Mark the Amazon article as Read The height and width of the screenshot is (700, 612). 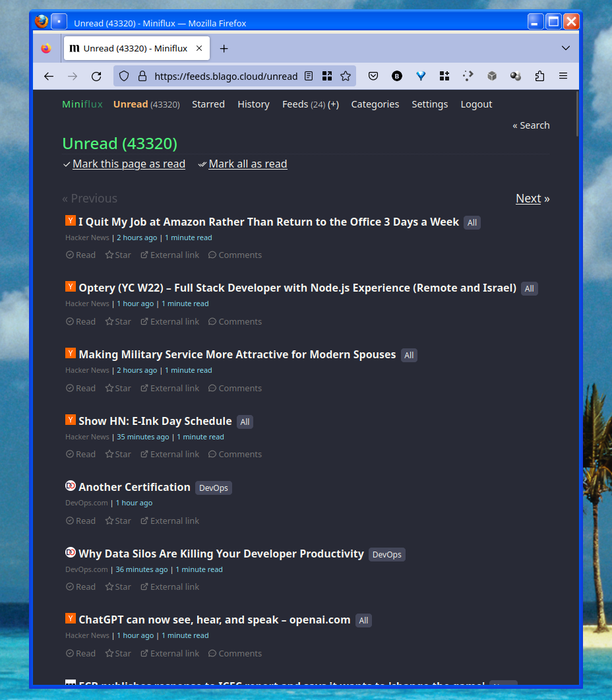click(x=81, y=255)
